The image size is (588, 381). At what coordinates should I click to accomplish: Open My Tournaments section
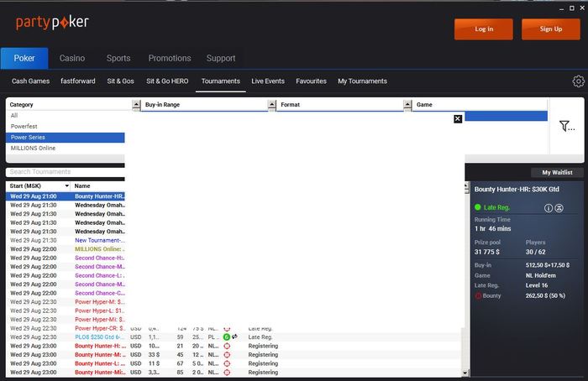362,81
